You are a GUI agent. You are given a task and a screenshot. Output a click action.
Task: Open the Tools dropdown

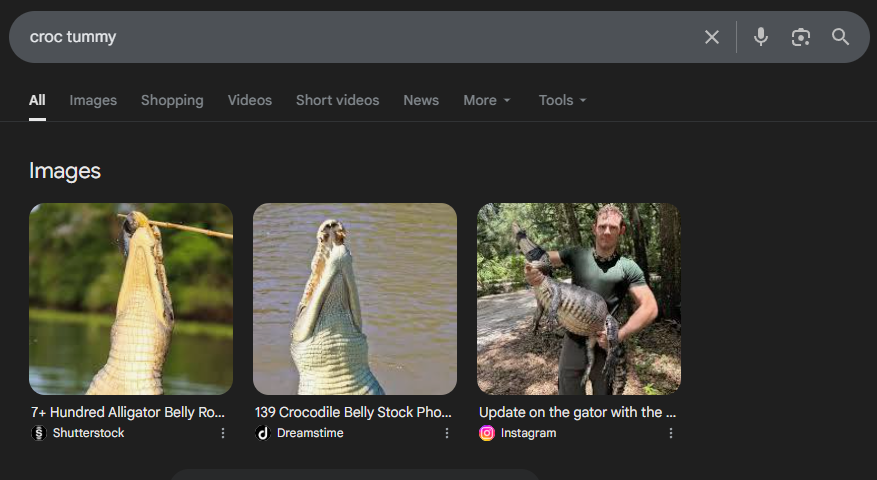(562, 100)
